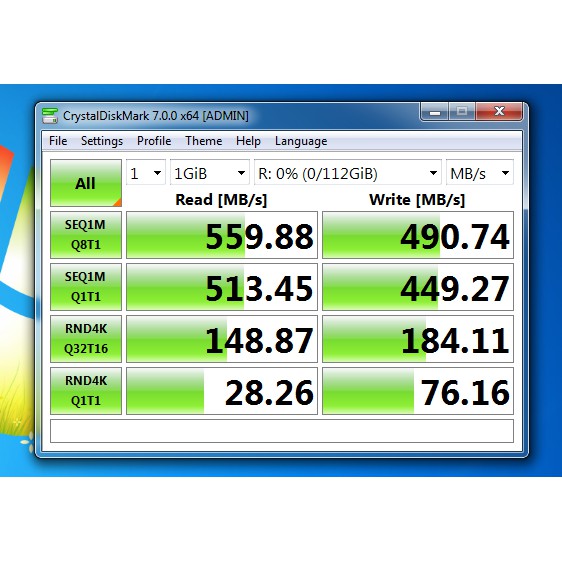Run the RND4K Q32T16 test
Viewport: 562px width, 562px height.
click(86, 339)
